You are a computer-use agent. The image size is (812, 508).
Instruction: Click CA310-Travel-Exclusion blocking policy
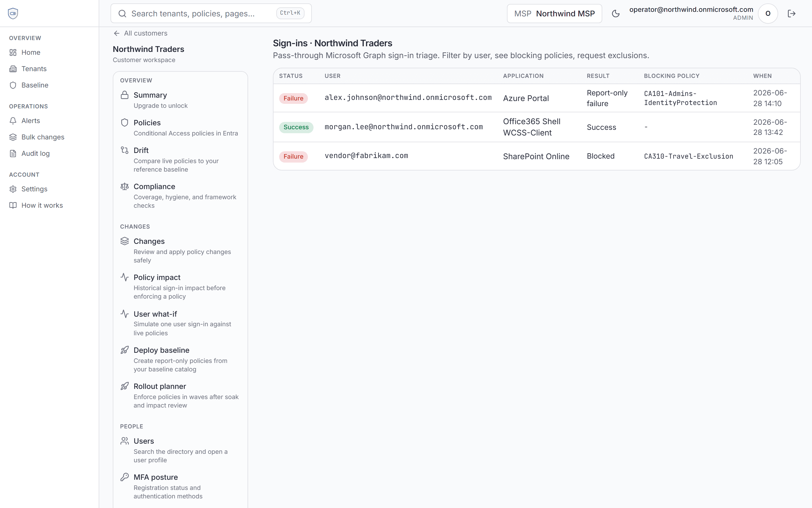(x=689, y=156)
